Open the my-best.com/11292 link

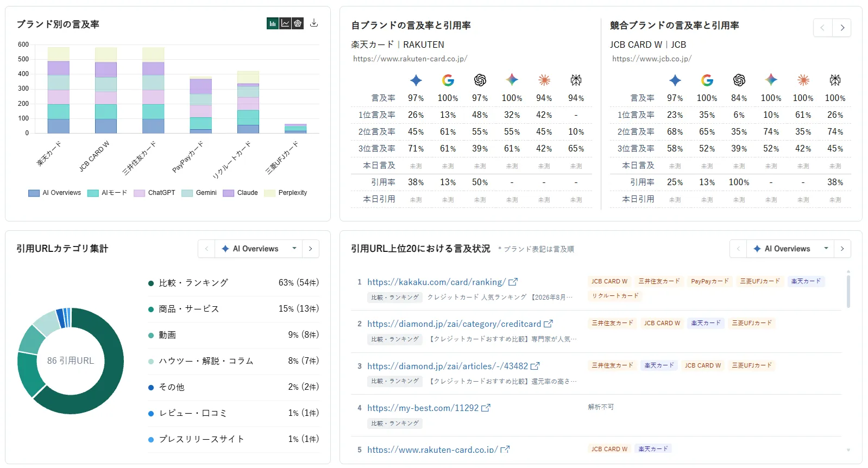pos(423,408)
